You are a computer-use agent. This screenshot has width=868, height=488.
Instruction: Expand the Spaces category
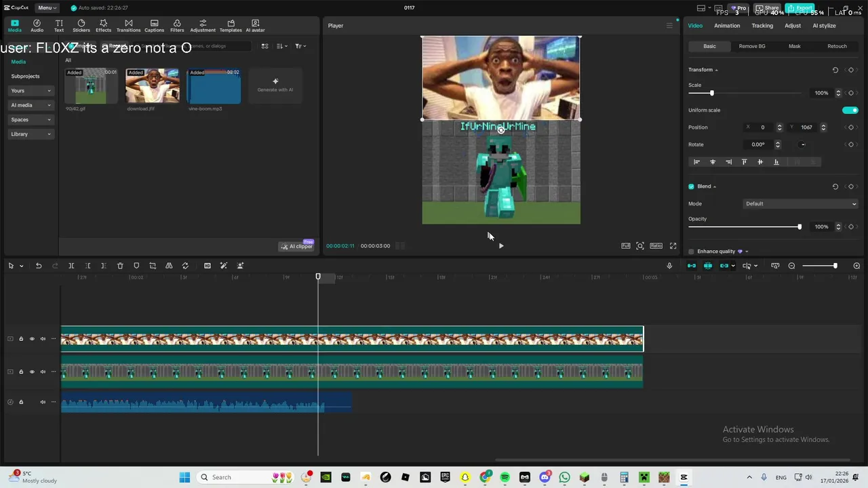tap(31, 119)
